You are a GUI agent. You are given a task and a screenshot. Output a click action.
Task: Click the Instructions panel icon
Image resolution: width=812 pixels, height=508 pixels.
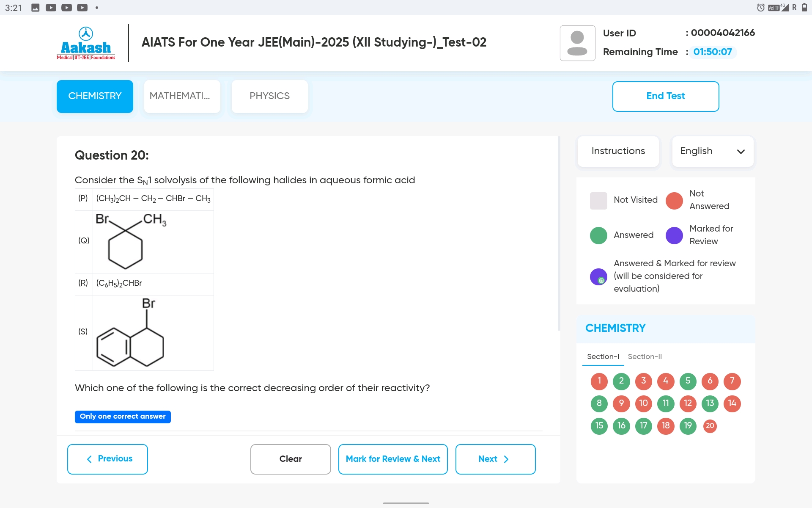[x=618, y=150]
